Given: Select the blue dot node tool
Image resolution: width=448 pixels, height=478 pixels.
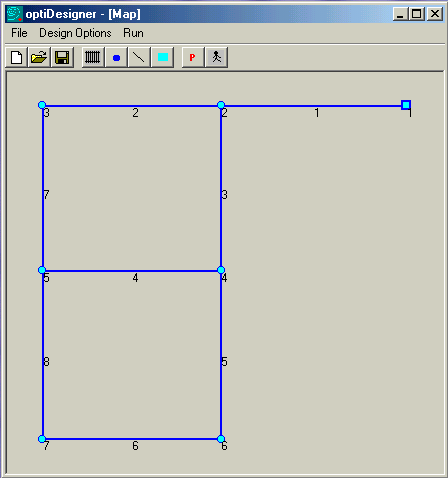Looking at the screenshot, I should [x=116, y=57].
